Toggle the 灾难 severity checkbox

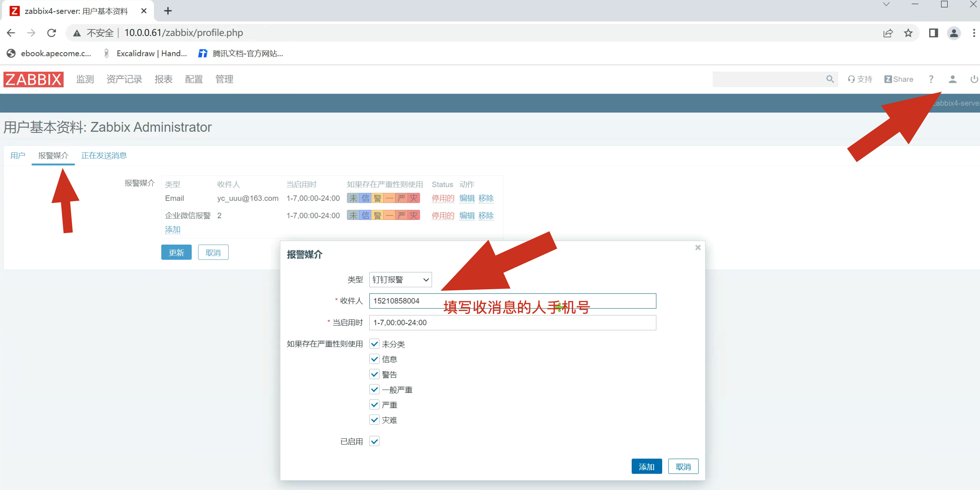point(374,420)
